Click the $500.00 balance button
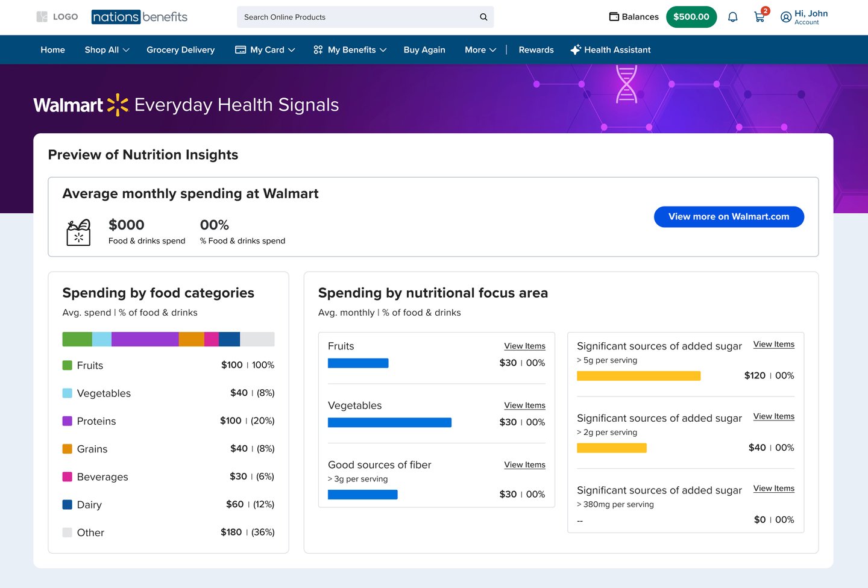This screenshot has width=868, height=588. [x=691, y=17]
